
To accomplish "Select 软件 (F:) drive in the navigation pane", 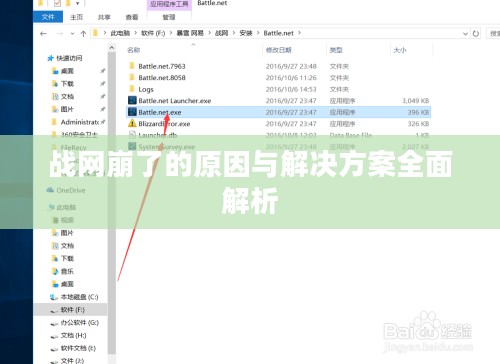I will (73, 310).
